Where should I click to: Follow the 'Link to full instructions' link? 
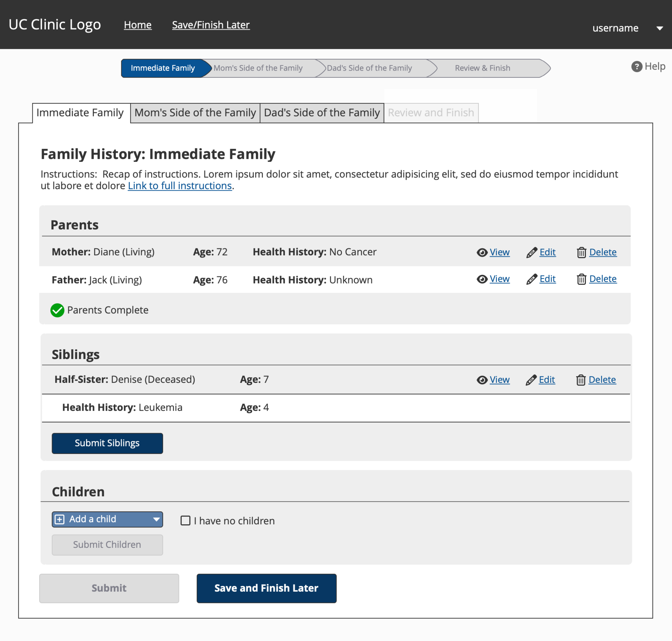coord(180,186)
